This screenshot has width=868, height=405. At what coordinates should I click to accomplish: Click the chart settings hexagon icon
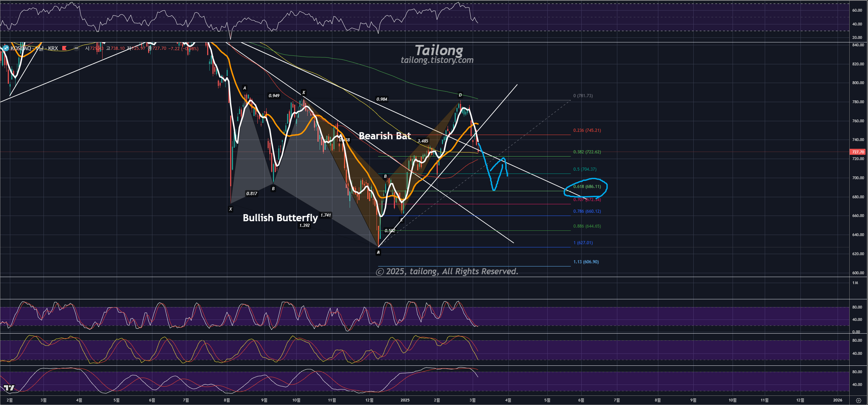tap(858, 400)
